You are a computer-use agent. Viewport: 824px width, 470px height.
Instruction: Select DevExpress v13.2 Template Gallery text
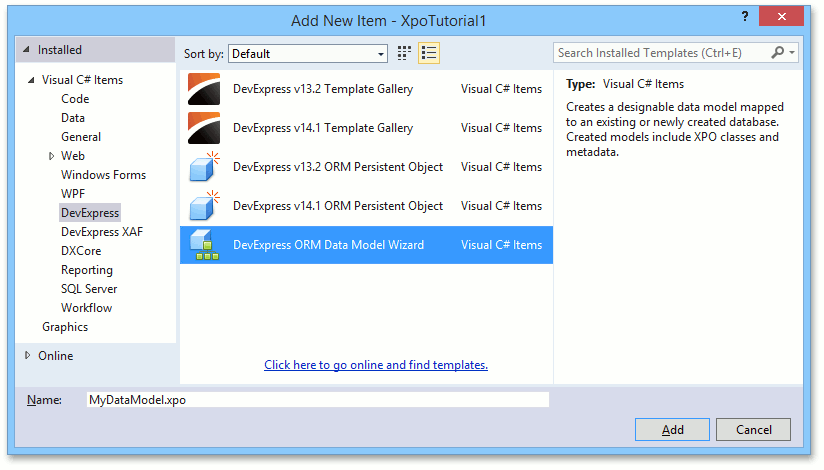[323, 89]
